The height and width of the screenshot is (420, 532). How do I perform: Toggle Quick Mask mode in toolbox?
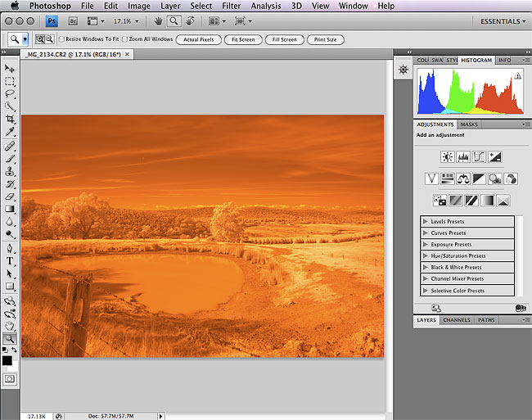click(x=10, y=379)
